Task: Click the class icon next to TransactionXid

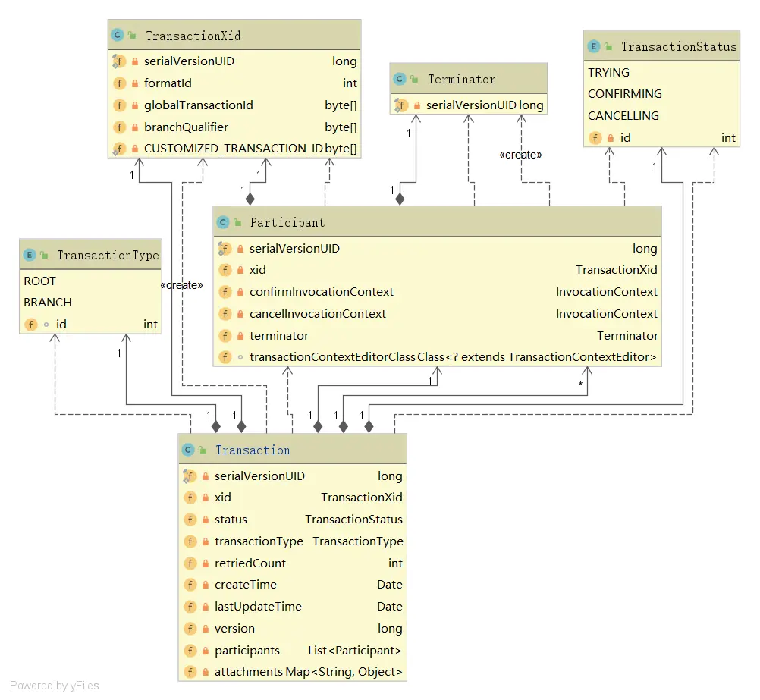Action: pos(118,36)
